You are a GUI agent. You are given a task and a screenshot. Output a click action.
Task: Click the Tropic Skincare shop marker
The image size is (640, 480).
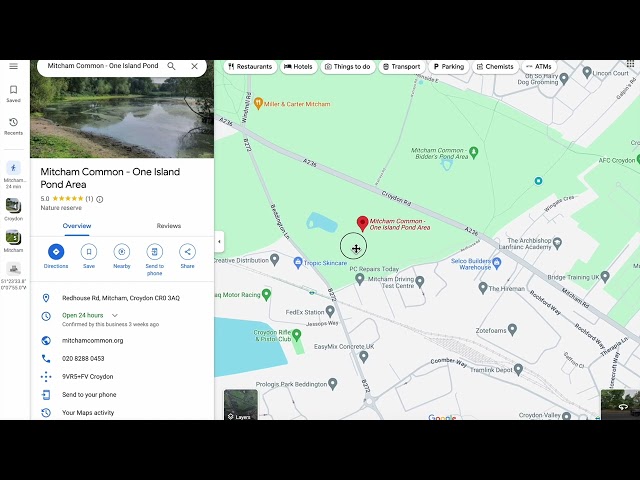pos(298,262)
